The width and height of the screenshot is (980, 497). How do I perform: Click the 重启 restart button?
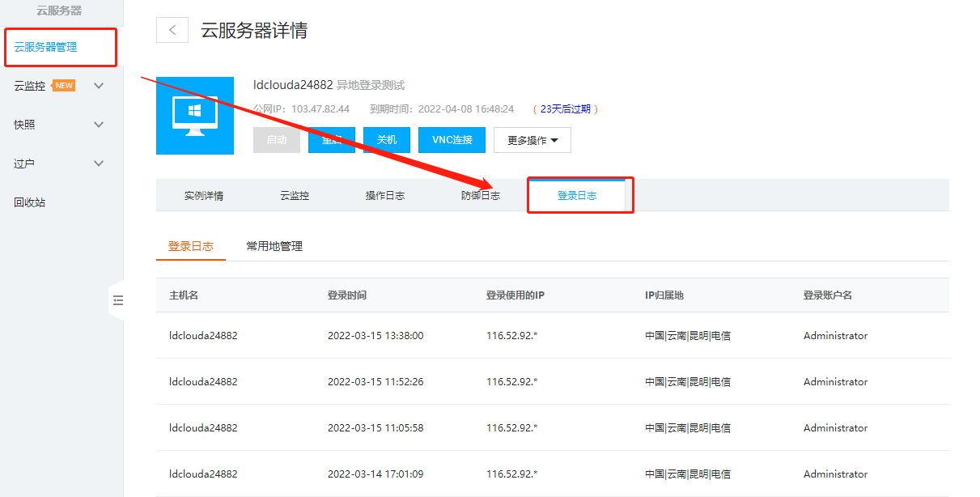[x=331, y=139]
